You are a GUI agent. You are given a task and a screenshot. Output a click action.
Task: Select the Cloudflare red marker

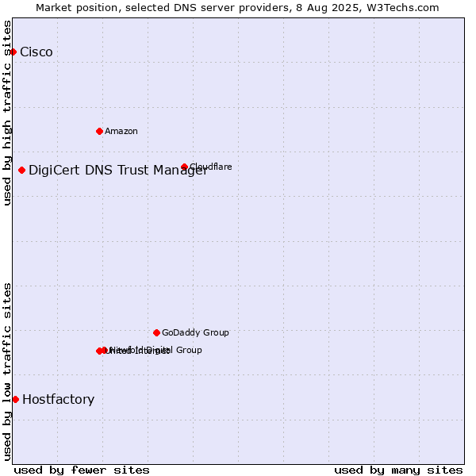(x=184, y=167)
